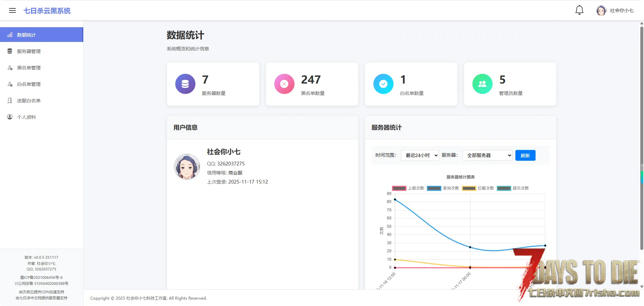Click the top-right user avatar

point(601,10)
